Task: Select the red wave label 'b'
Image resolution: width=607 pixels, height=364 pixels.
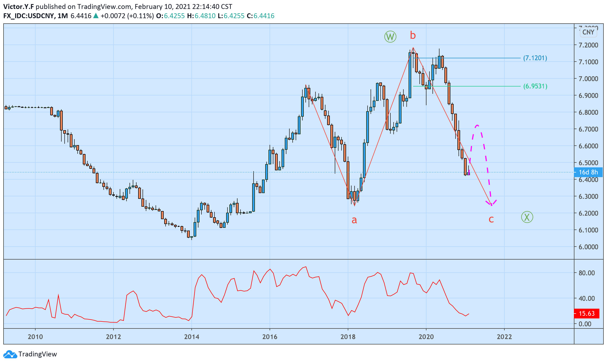Action: coord(413,35)
